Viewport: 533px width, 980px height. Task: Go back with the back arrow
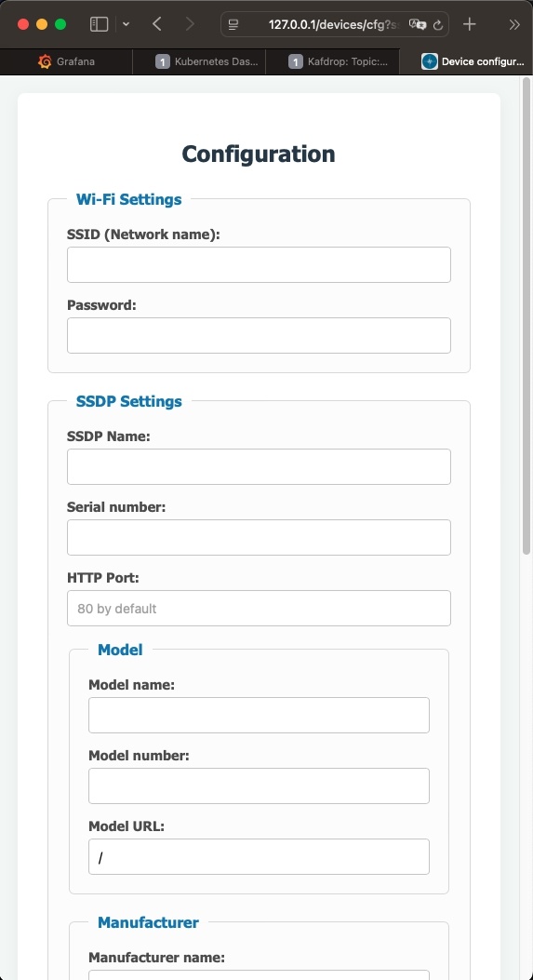point(157,24)
